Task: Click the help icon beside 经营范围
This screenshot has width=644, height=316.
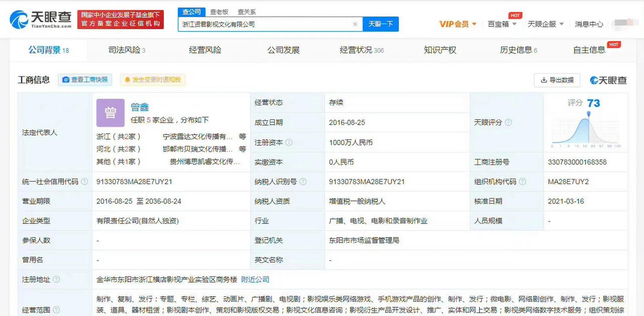Action: click(x=57, y=310)
